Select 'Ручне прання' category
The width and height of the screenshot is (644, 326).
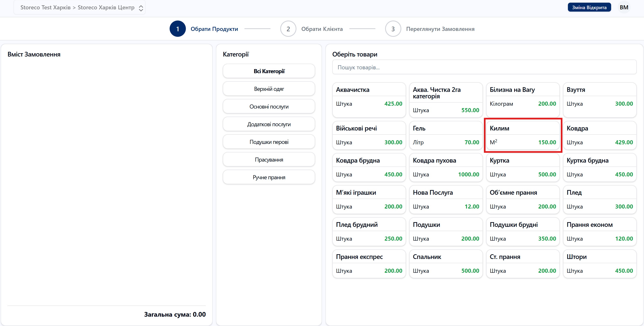coord(269,177)
